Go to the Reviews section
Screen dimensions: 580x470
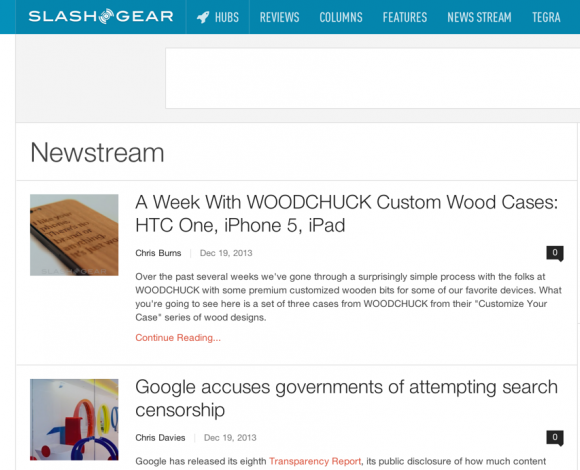[279, 17]
